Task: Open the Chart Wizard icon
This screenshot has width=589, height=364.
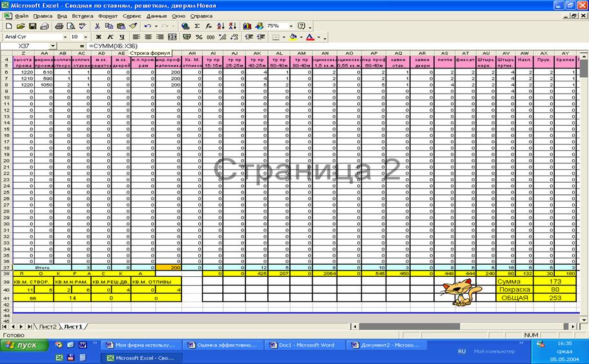Action: pos(247,26)
